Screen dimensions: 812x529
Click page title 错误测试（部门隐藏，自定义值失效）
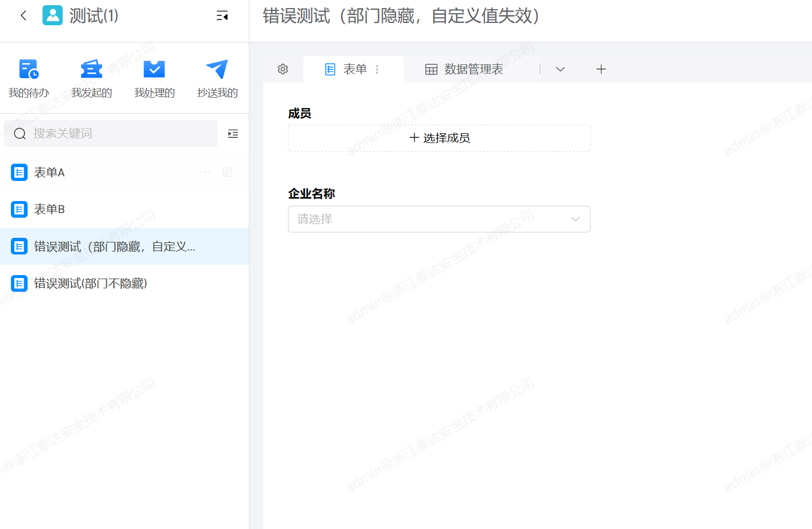402,16
